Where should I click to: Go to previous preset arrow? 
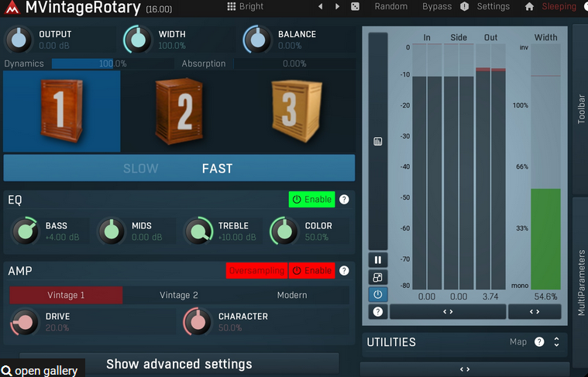tap(320, 6)
